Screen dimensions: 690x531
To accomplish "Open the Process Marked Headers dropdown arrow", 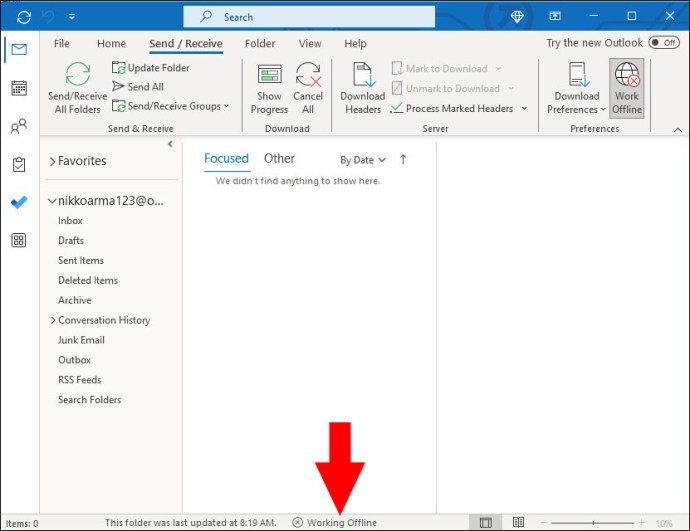I will (x=524, y=108).
